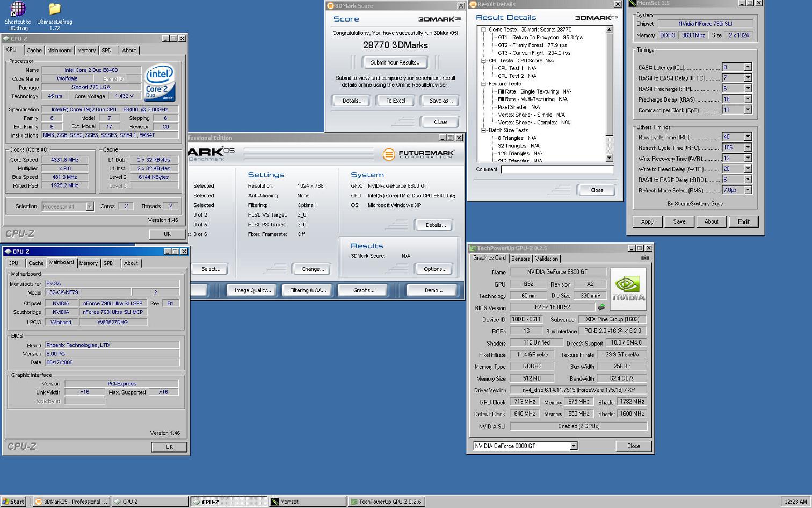Switch to the Validation tab in GPU-Z
This screenshot has height=508, width=812.
[x=546, y=259]
